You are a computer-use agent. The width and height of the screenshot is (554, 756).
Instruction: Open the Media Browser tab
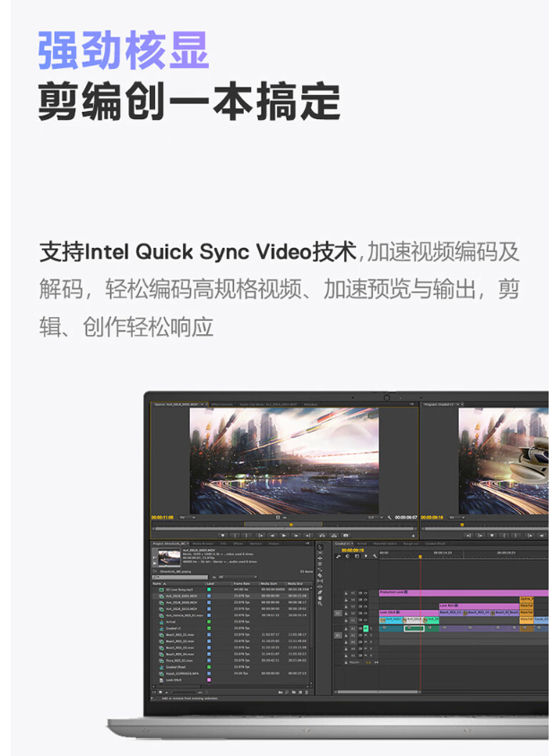coord(203,544)
